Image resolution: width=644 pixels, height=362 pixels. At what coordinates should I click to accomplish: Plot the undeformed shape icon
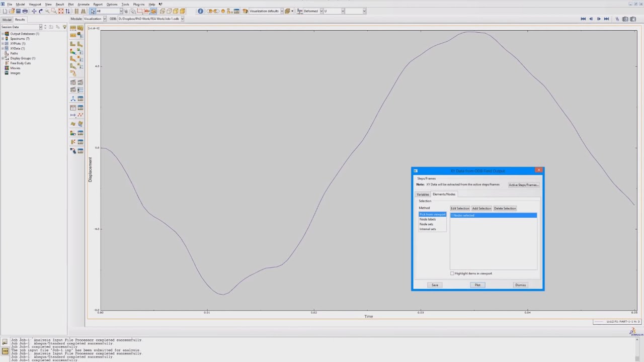pyautogui.click(x=73, y=44)
